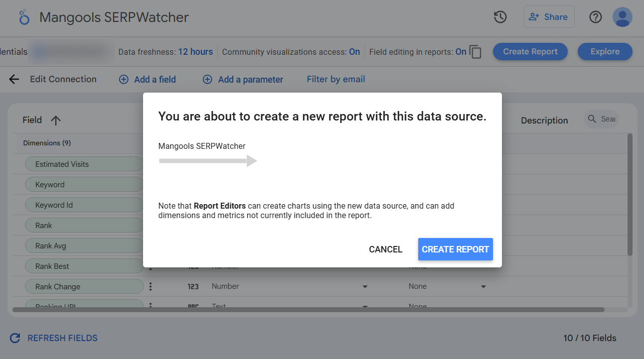Screen dimensions: 644x359
Task: Expand Rank Change Number type dropdown
Action: (x=365, y=287)
